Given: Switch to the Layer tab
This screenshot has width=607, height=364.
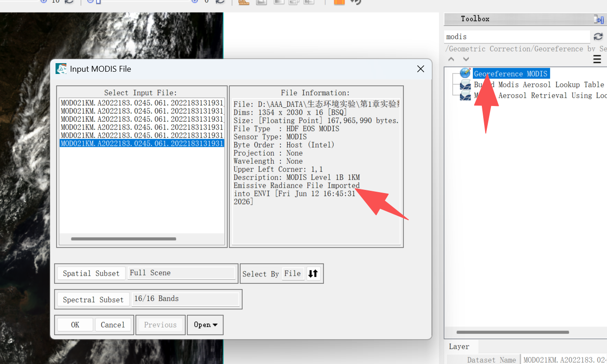Looking at the screenshot, I should pos(459,346).
